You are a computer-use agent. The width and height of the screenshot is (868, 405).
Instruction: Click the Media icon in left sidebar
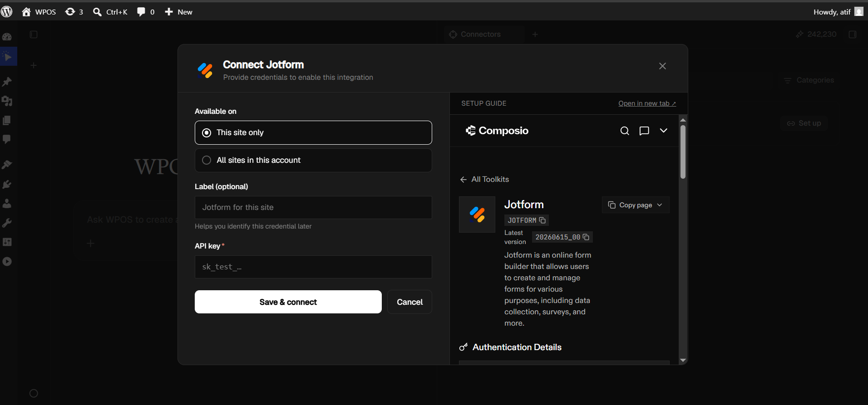(x=7, y=101)
